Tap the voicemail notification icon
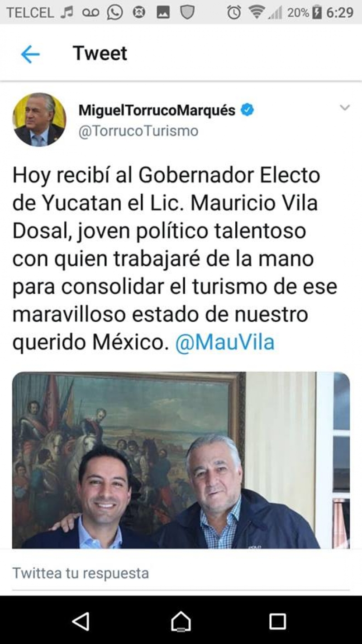 pyautogui.click(x=90, y=13)
